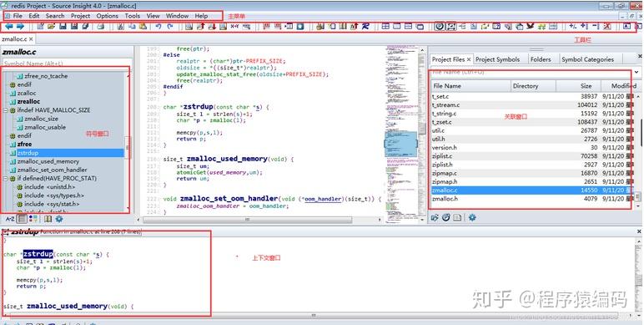
Task: Select zfree in symbol list
Action: [x=24, y=145]
